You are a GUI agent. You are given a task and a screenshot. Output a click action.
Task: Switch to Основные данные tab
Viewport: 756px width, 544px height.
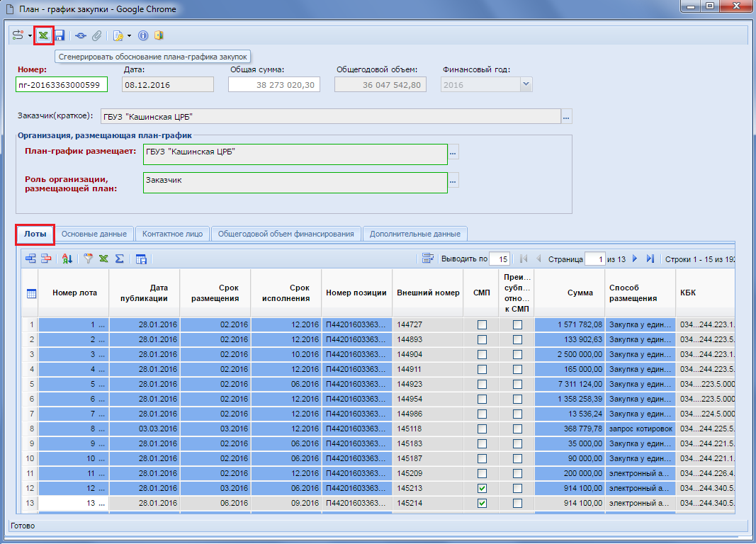coord(94,234)
